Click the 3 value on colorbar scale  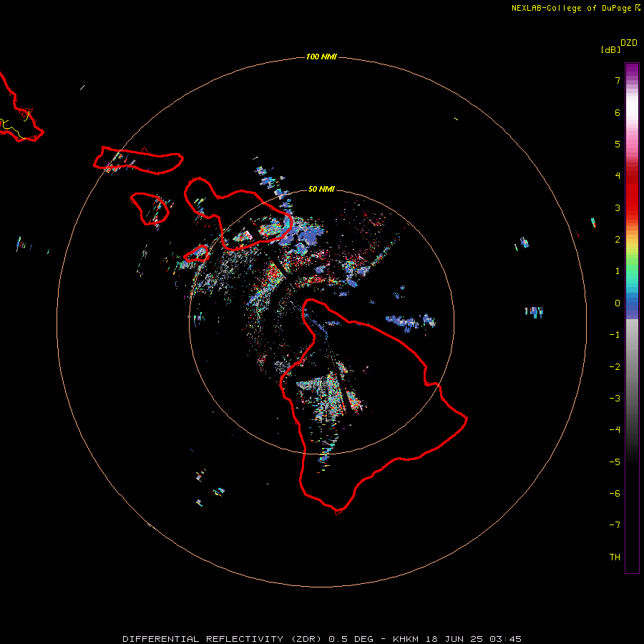pos(618,208)
